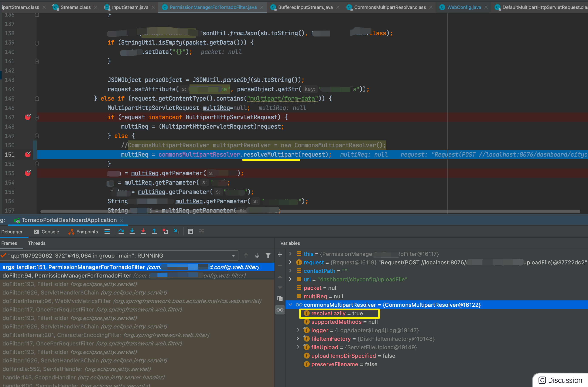Toggle code fold marker at line 139

(37, 43)
